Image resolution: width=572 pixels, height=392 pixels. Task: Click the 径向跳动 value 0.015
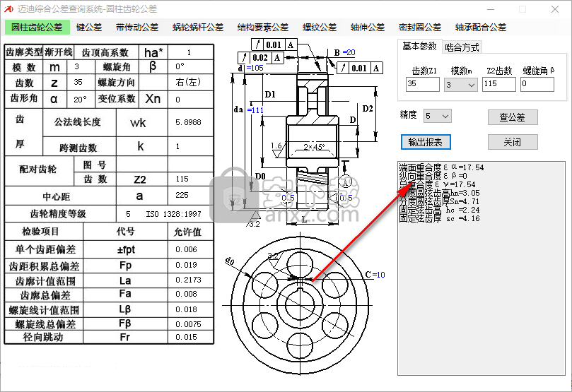[x=186, y=337]
